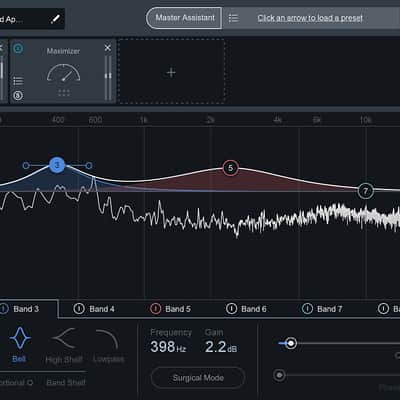Viewport: 400px width, 400px height.
Task: Launch Master Assistant
Action: tap(184, 18)
